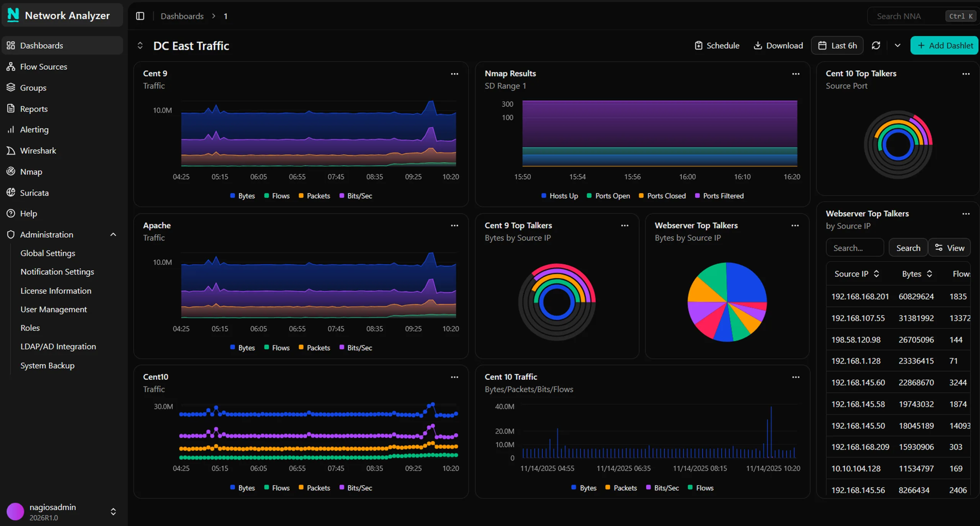Open the Cent 9 dashlet options menu
The image size is (980, 526).
tap(454, 74)
